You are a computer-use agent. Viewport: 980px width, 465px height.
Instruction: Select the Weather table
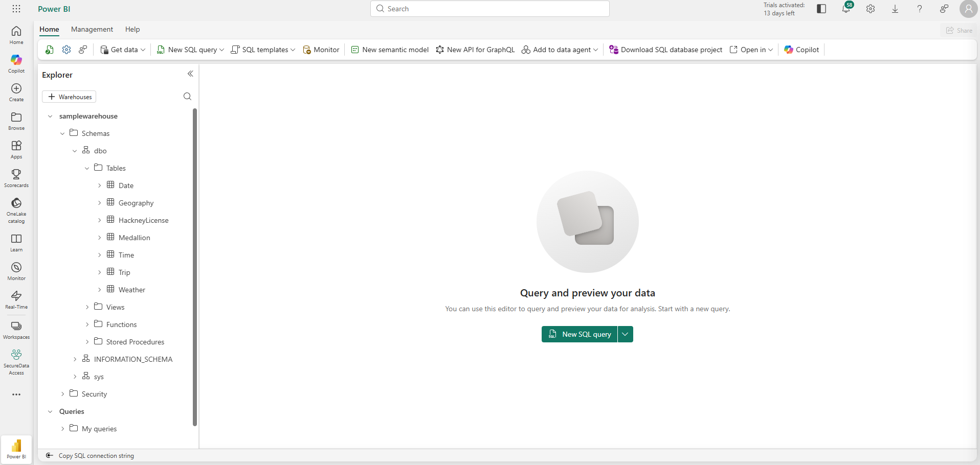click(132, 290)
